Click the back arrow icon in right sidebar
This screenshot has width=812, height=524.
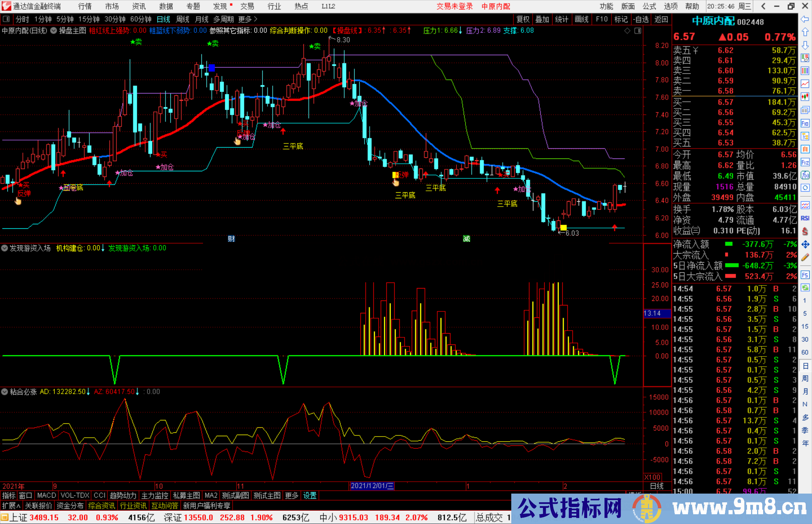coord(805,19)
